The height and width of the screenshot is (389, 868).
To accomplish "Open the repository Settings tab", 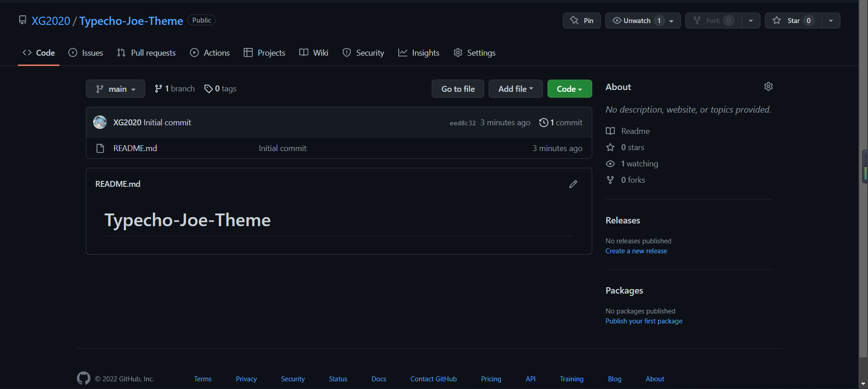I will point(475,53).
